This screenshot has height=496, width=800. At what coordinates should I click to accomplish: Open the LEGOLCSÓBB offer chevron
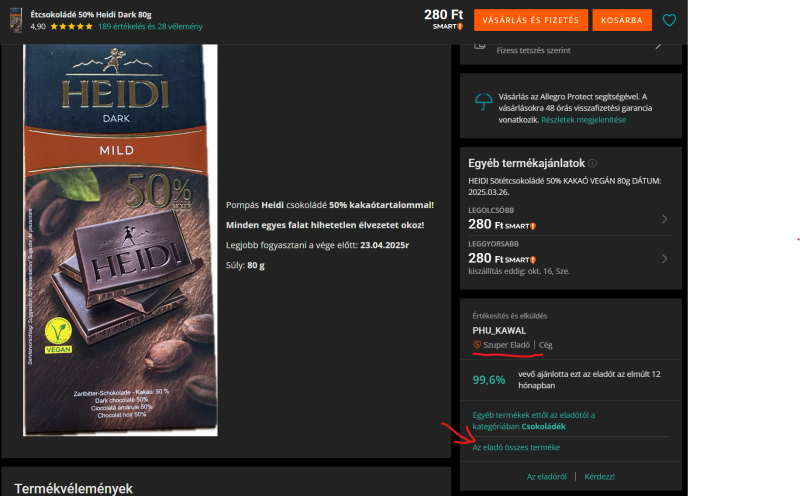[x=664, y=219]
